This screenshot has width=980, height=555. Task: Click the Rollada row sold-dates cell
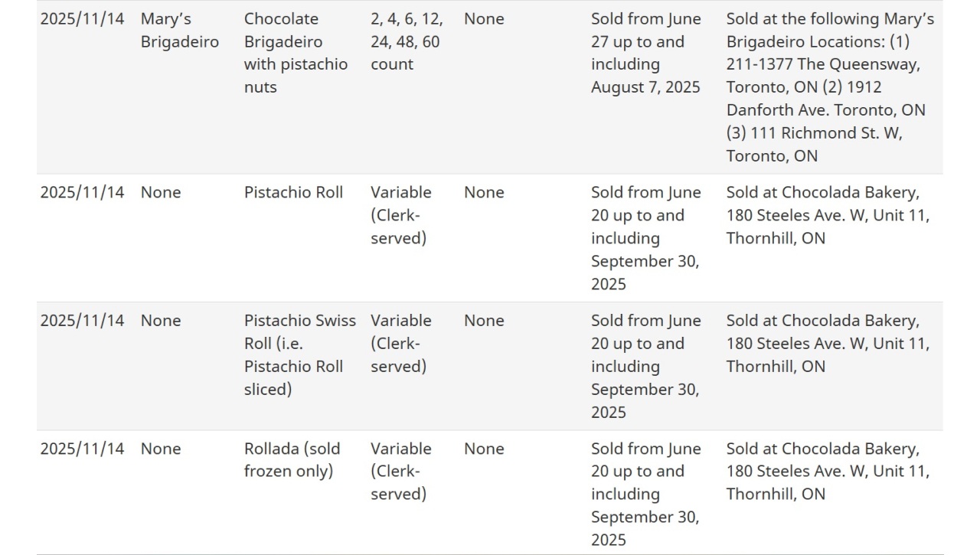645,494
